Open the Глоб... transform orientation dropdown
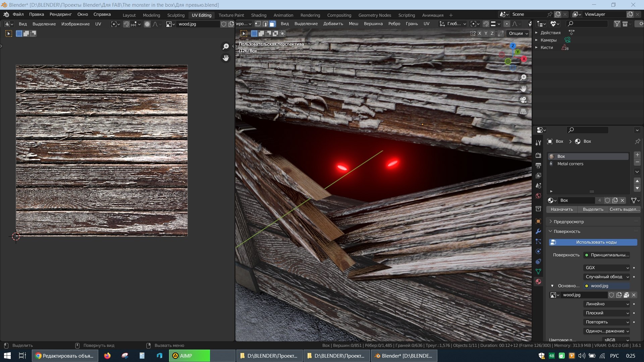Screen dimensions: 644x362 (x=453, y=24)
